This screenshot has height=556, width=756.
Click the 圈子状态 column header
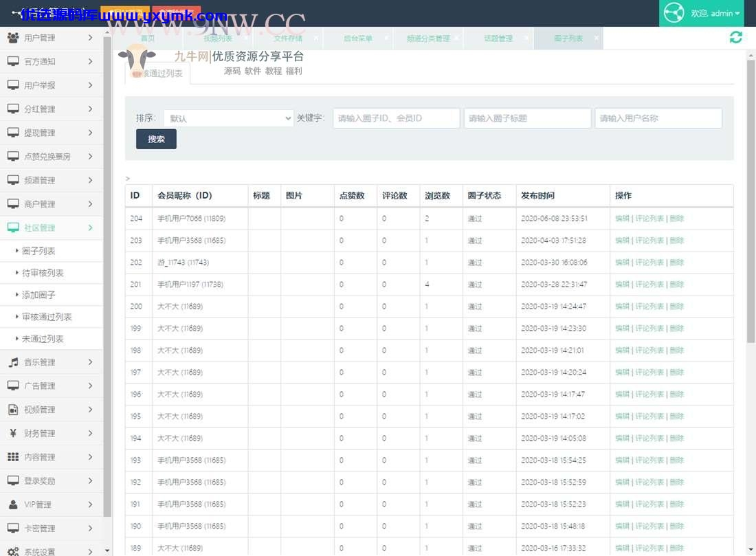484,195
